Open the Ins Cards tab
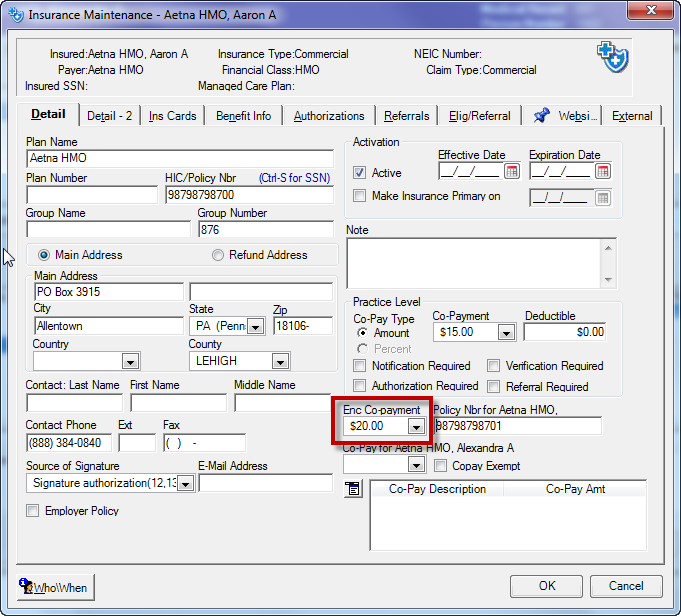Screen dimensions: 681x616 [x=172, y=116]
